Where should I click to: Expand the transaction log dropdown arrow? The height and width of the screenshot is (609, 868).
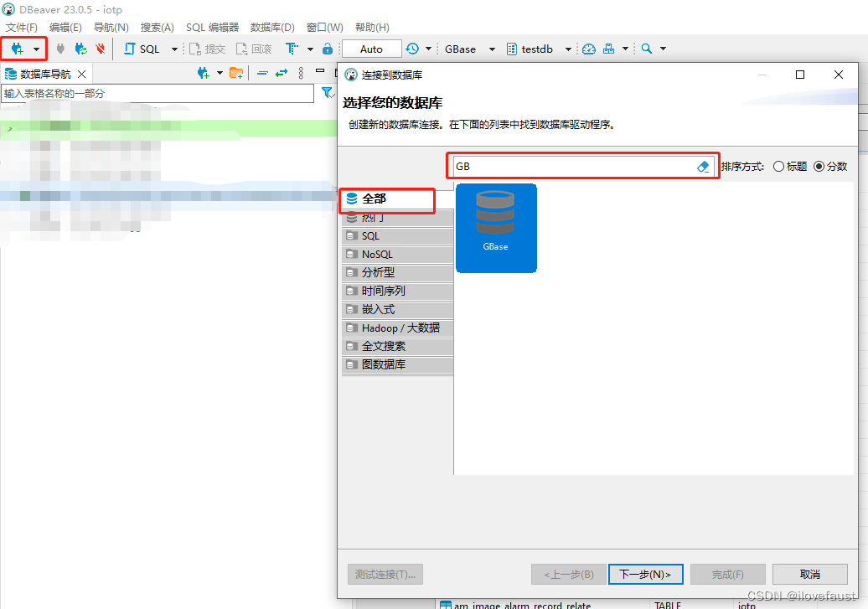pos(428,49)
